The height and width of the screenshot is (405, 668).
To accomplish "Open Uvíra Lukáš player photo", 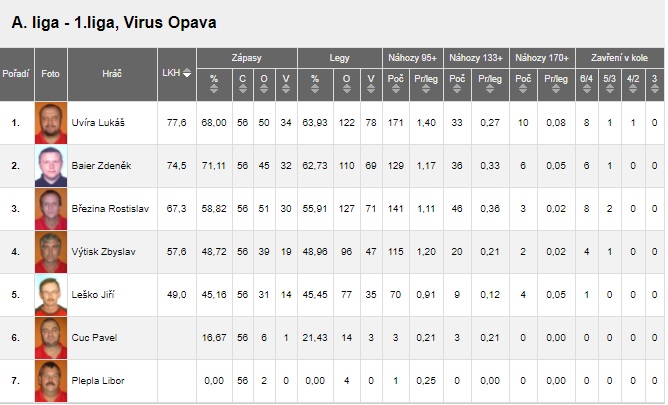I will tap(51, 123).
